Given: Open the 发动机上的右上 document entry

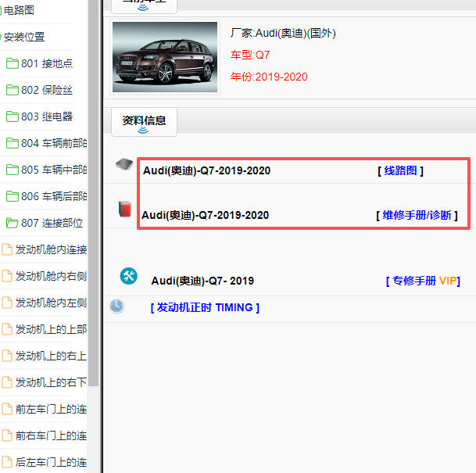Looking at the screenshot, I should pyautogui.click(x=52, y=356).
